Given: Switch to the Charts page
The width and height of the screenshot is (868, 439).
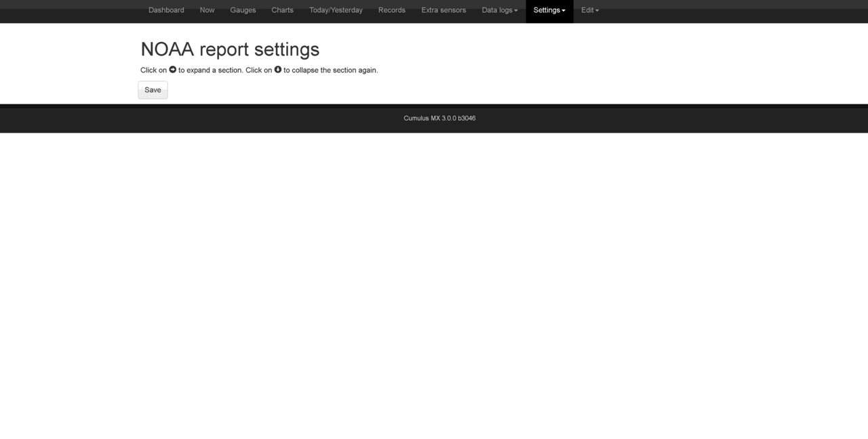Looking at the screenshot, I should pyautogui.click(x=282, y=10).
